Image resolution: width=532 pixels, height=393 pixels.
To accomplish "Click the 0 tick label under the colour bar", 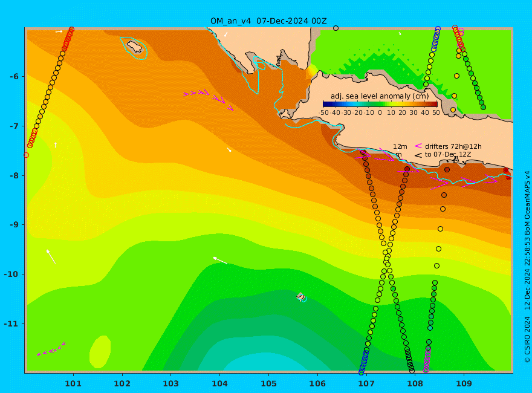I will tap(380, 112).
